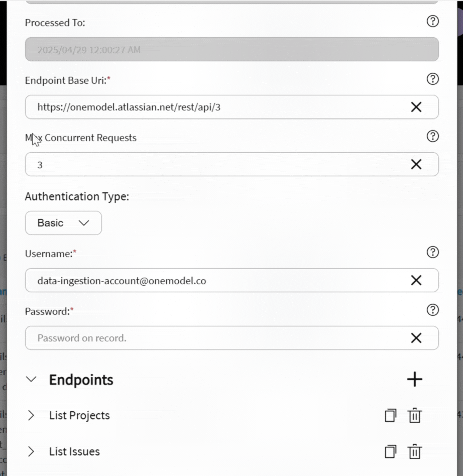
Task: Duplicate the List Projects endpoint
Action: coord(390,416)
